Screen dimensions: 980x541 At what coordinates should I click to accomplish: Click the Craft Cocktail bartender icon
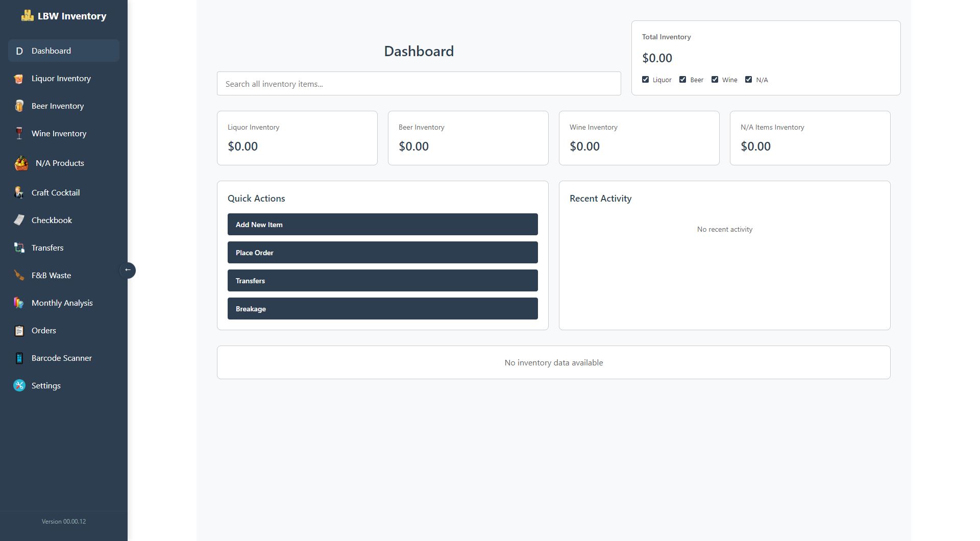click(x=19, y=193)
